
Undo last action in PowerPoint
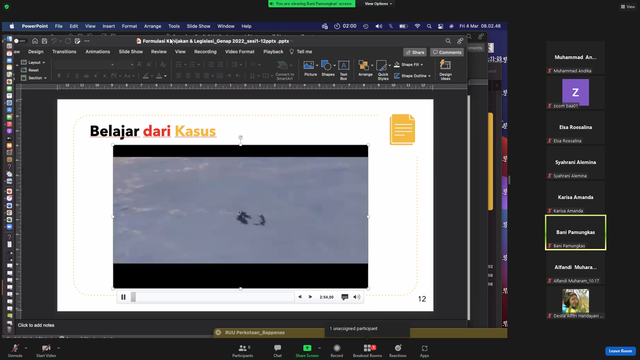point(54,41)
